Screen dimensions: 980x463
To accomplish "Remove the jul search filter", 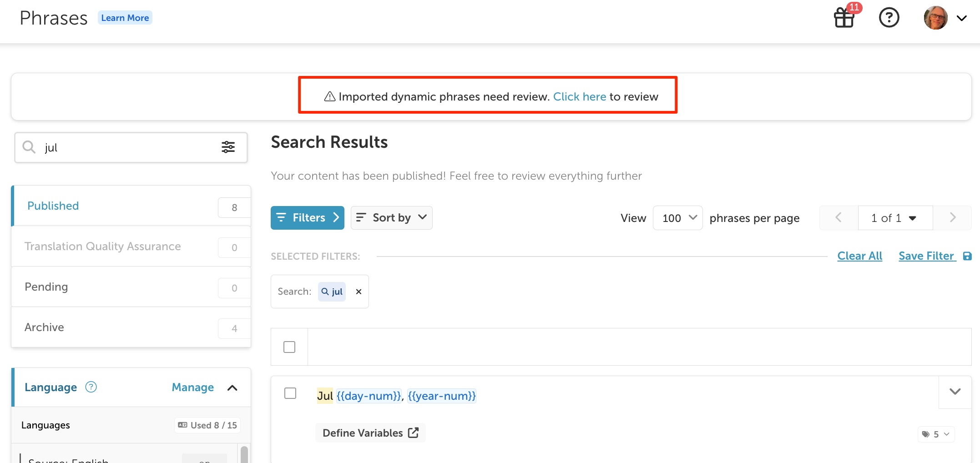I will click(359, 292).
